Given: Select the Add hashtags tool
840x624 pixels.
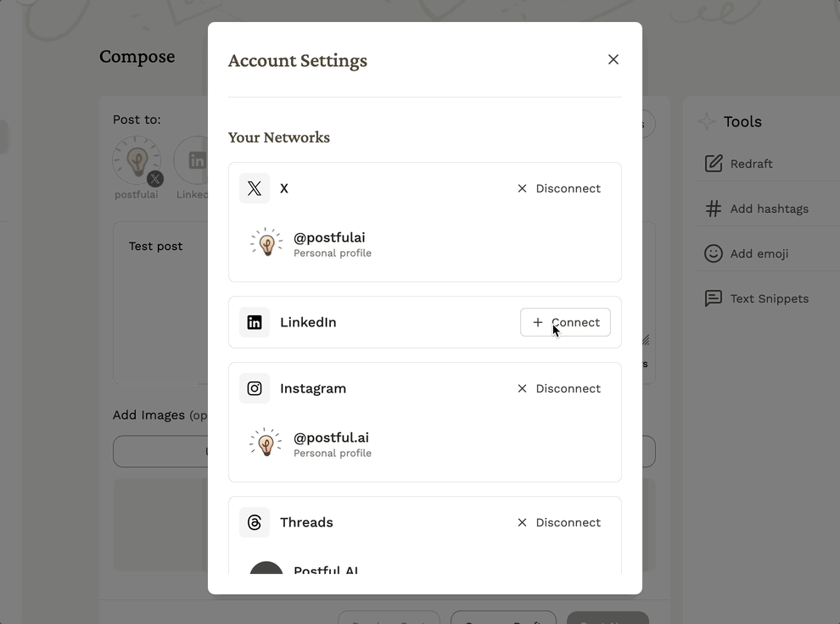Looking at the screenshot, I should (x=769, y=209).
